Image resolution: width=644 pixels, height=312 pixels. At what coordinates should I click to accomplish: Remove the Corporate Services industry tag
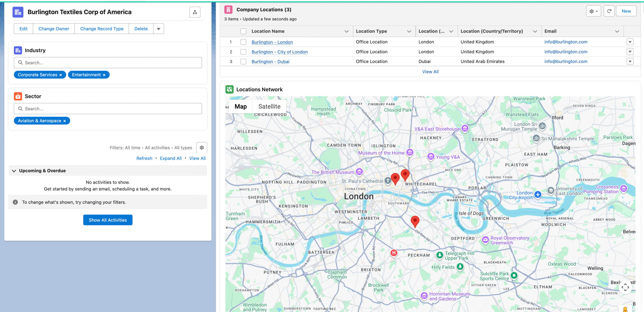tap(61, 75)
